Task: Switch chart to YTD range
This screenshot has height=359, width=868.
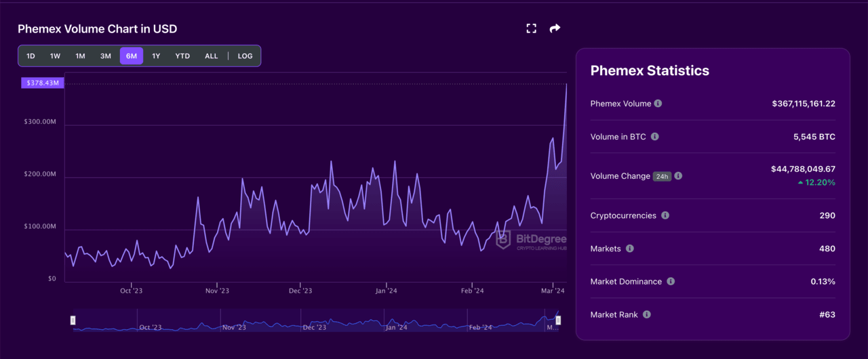Action: click(182, 56)
